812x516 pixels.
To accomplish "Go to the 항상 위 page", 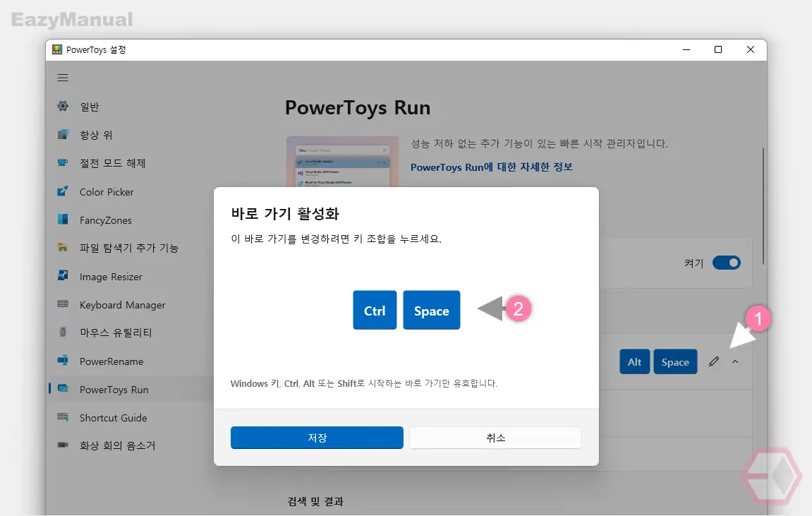I will (x=96, y=136).
